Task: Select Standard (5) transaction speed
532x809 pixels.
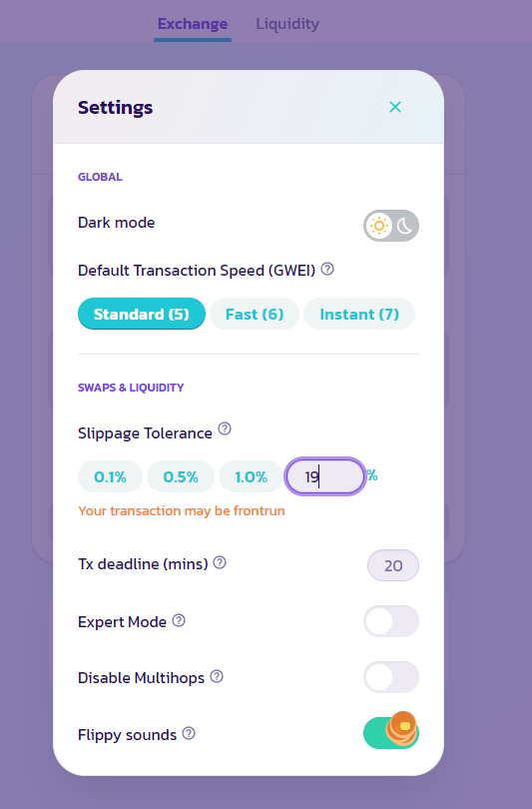Action: click(142, 314)
